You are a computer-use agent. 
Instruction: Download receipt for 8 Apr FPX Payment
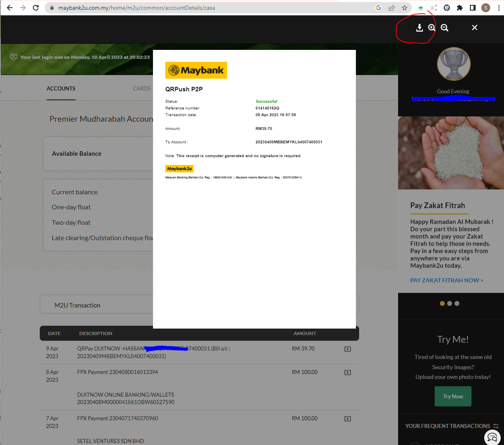click(x=348, y=372)
